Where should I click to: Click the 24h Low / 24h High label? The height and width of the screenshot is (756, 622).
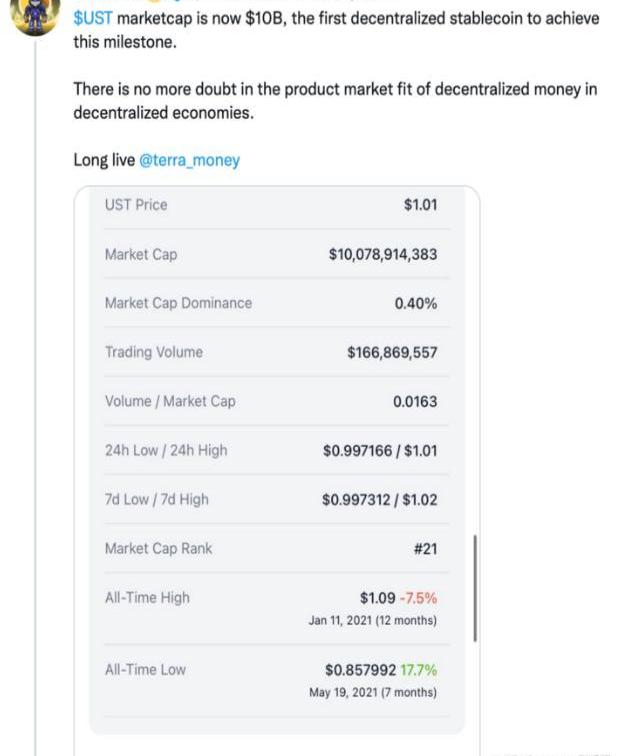pyautogui.click(x=166, y=450)
